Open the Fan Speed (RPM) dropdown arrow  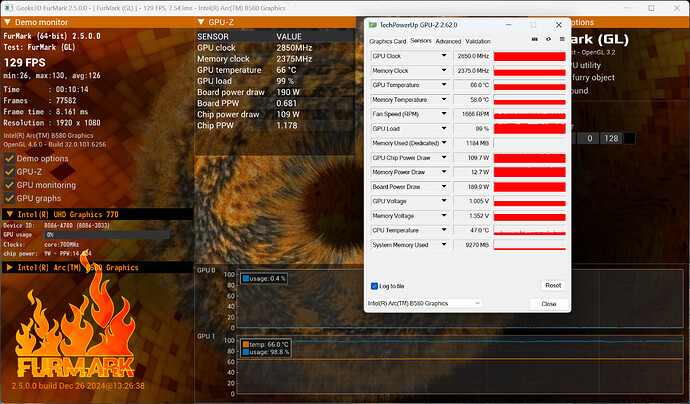[446, 114]
